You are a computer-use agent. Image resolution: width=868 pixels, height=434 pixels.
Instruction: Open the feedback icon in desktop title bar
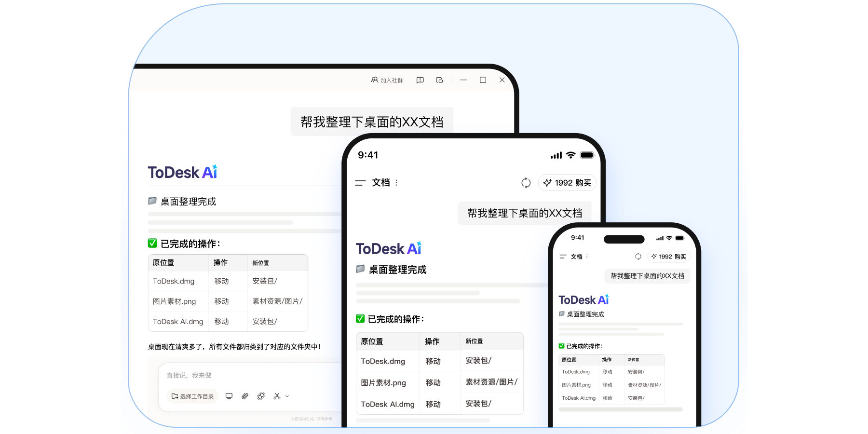coord(420,80)
